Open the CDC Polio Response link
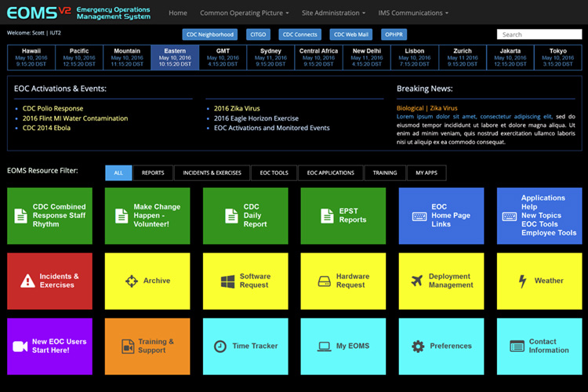 pyautogui.click(x=53, y=108)
